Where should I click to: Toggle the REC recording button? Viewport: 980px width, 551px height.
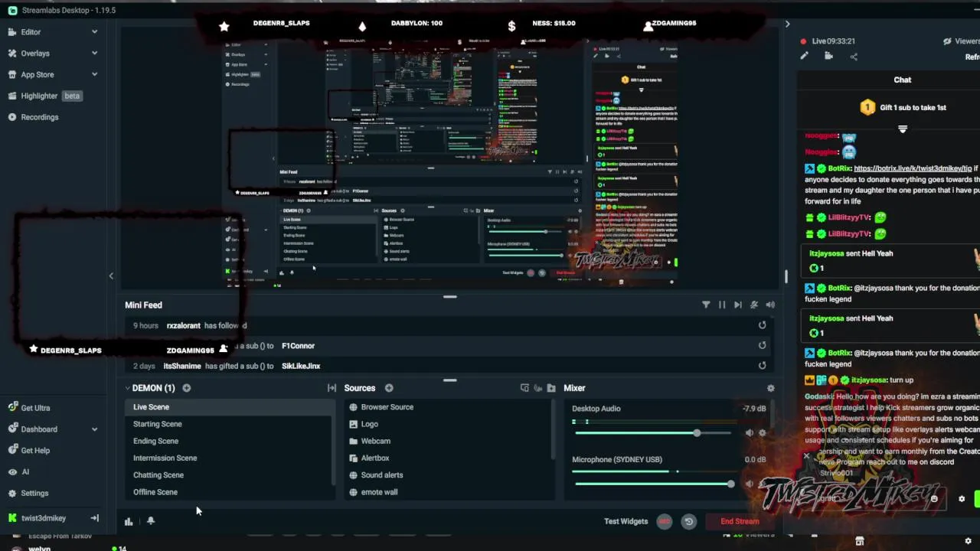pos(665,521)
